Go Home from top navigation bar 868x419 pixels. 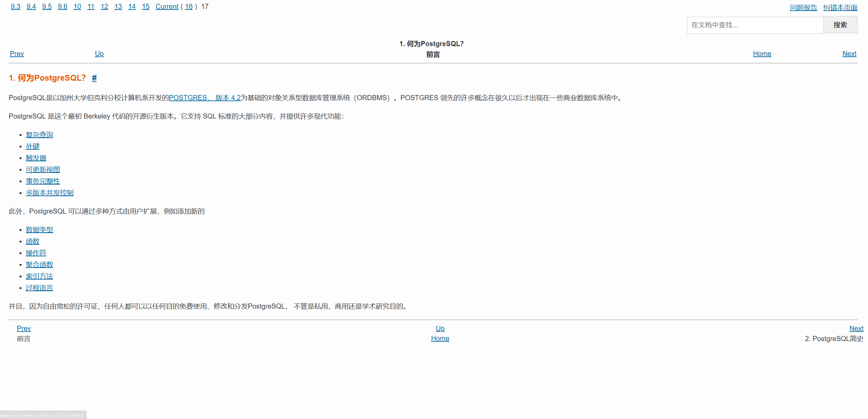coord(762,54)
